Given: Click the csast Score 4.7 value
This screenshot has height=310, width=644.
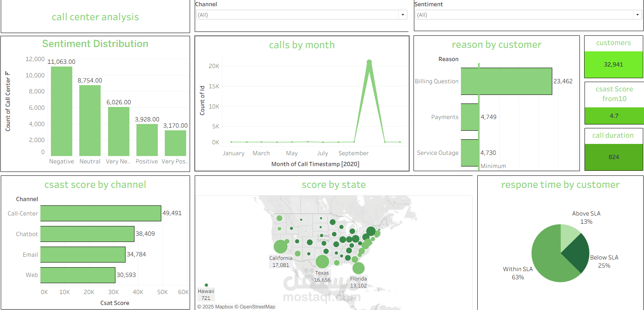Looking at the screenshot, I should point(614,116).
